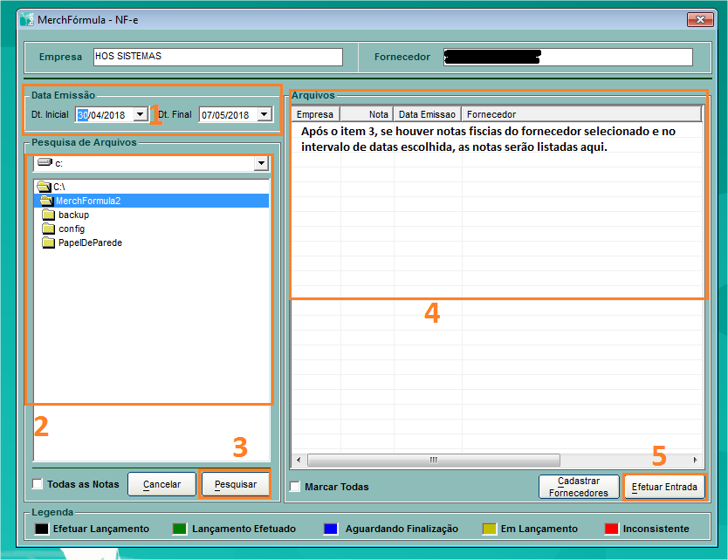728x560 pixels.
Task: Click the MerchFórmula app icon in title bar
Action: point(27,18)
